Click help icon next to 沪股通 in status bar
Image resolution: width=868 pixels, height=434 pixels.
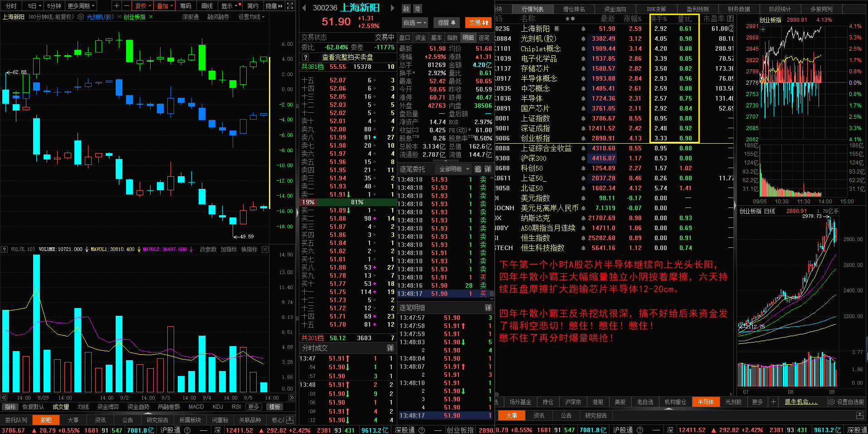[x=187, y=430]
